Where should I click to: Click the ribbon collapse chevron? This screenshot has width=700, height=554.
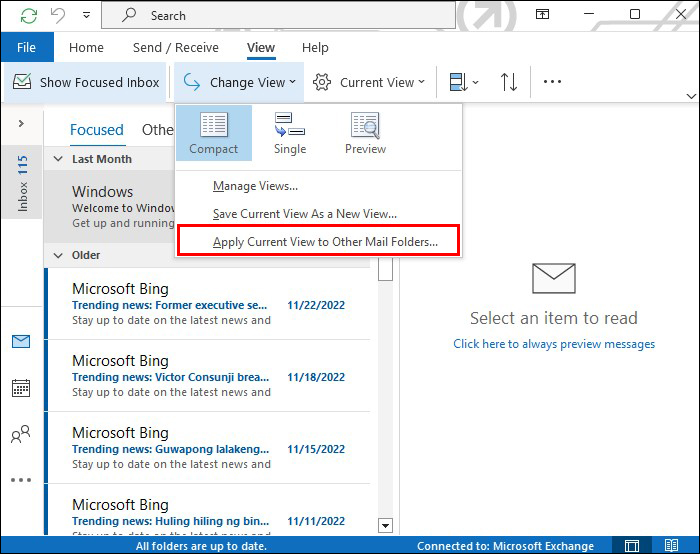691,96
